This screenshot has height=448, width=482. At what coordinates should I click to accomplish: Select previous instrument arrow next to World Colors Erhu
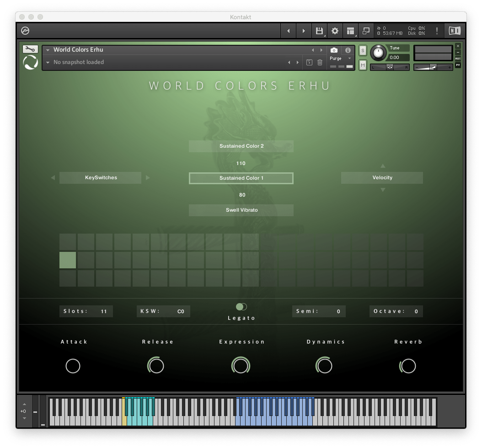click(313, 50)
